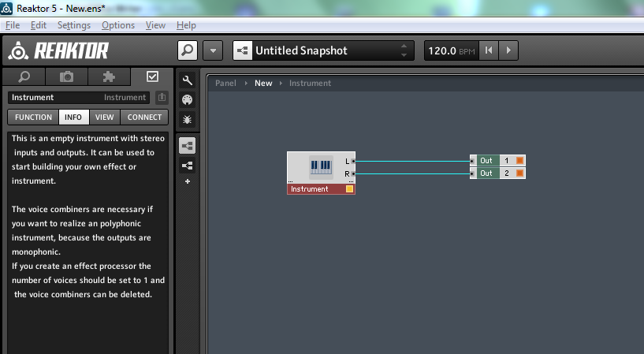Click the wrench edit tool icon

(188, 80)
